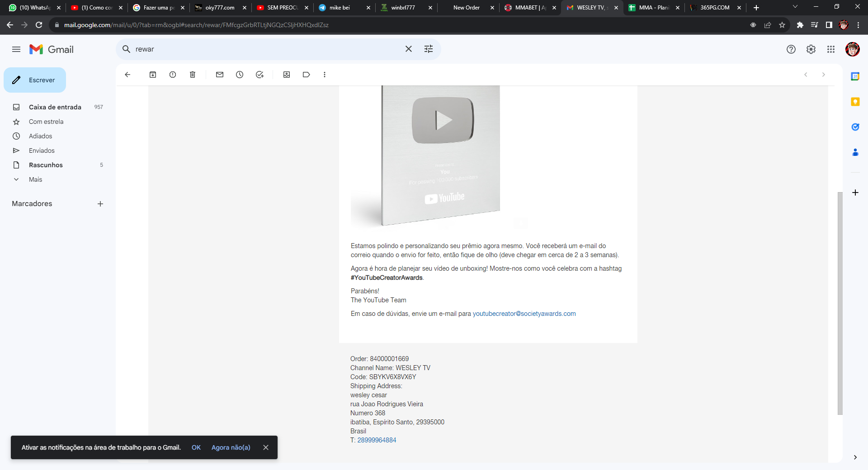Open Gmail settings gear
The width and height of the screenshot is (868, 470).
coord(811,49)
